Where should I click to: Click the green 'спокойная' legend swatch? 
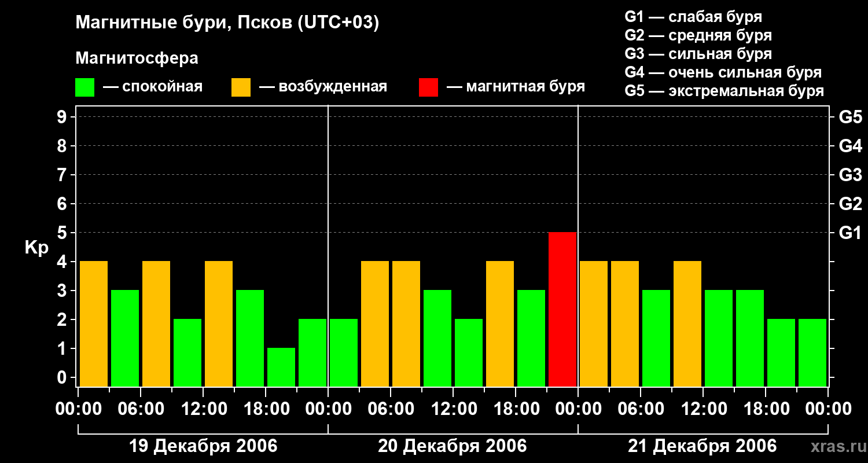(x=85, y=87)
